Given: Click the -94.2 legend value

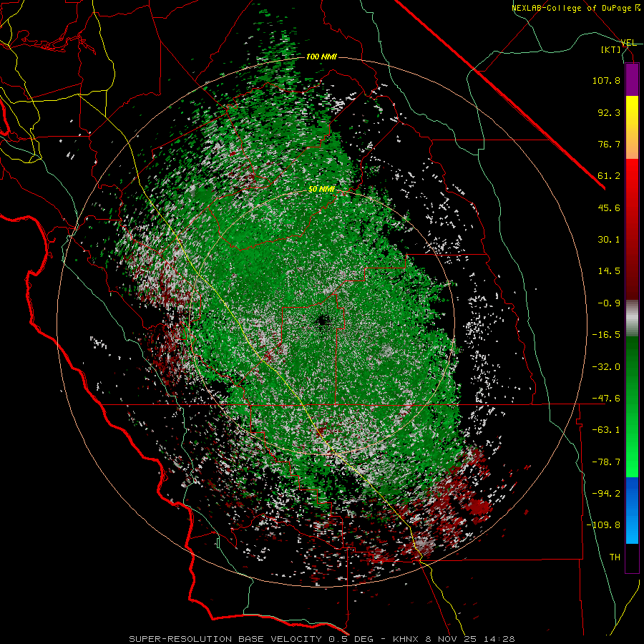Looking at the screenshot, I should 606,494.
